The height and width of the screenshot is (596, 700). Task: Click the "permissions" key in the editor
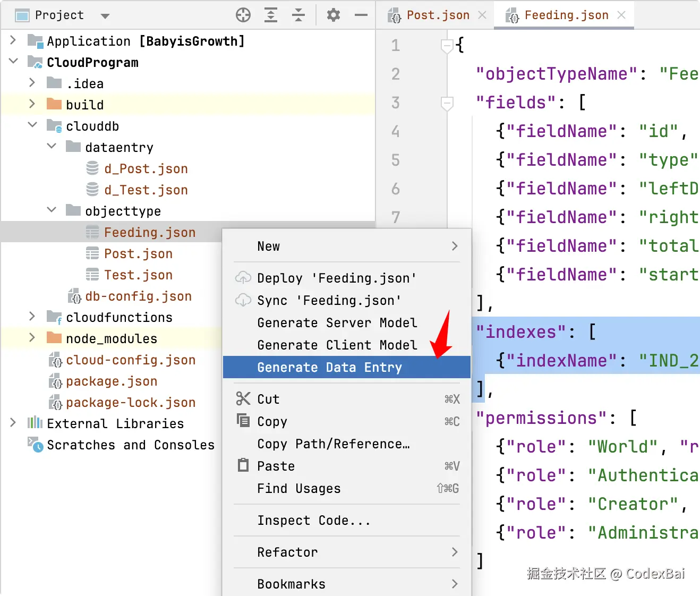541,418
